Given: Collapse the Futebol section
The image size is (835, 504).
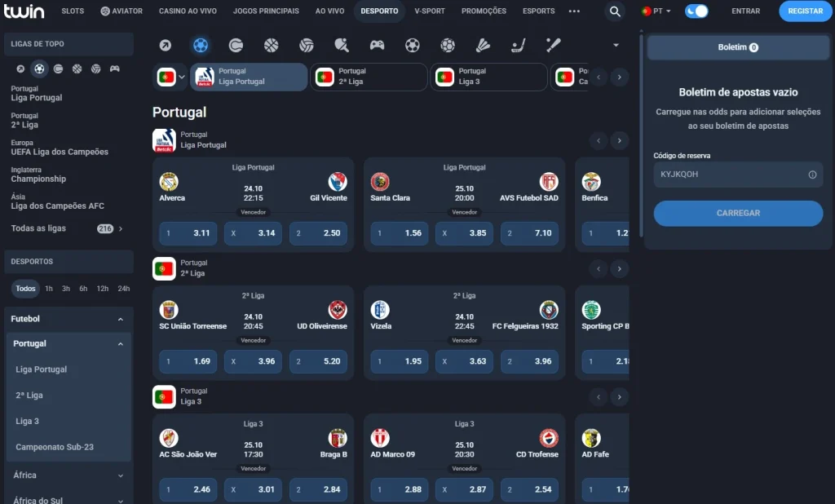Looking at the screenshot, I should pos(121,319).
